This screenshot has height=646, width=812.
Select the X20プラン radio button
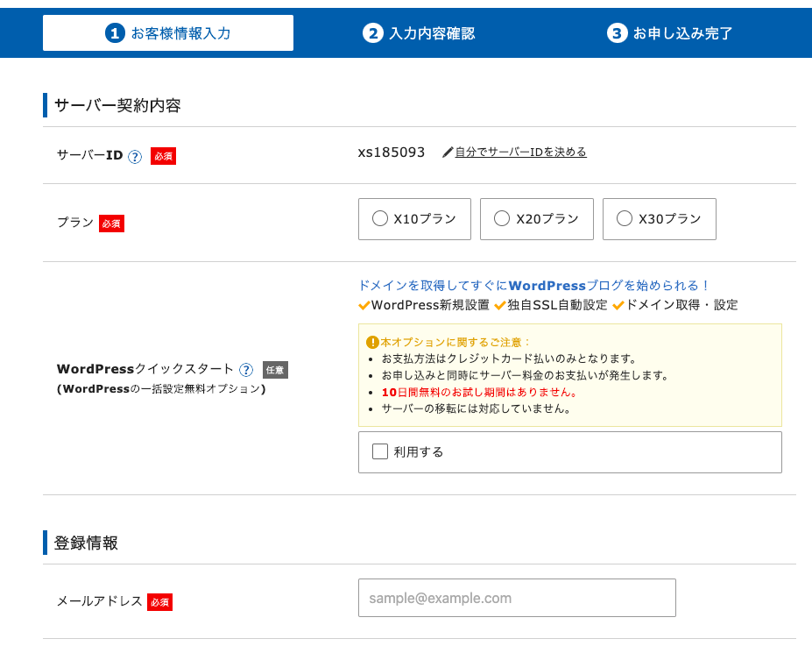click(x=500, y=218)
